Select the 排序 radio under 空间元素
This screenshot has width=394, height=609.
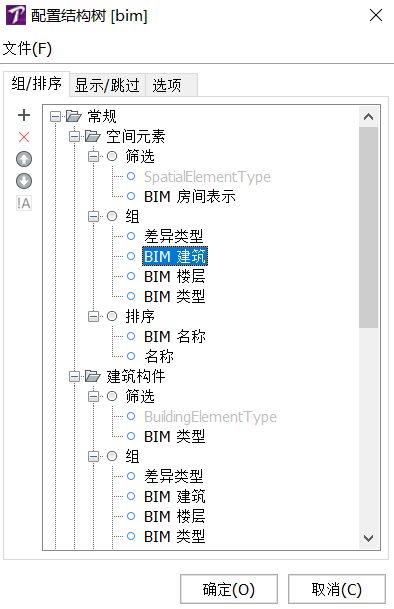coord(112,316)
